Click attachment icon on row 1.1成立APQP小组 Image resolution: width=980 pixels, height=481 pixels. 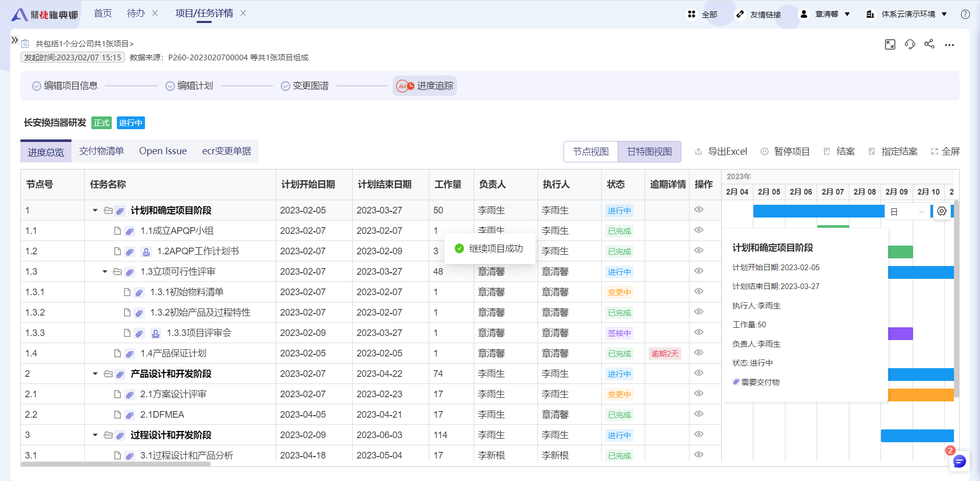click(130, 231)
